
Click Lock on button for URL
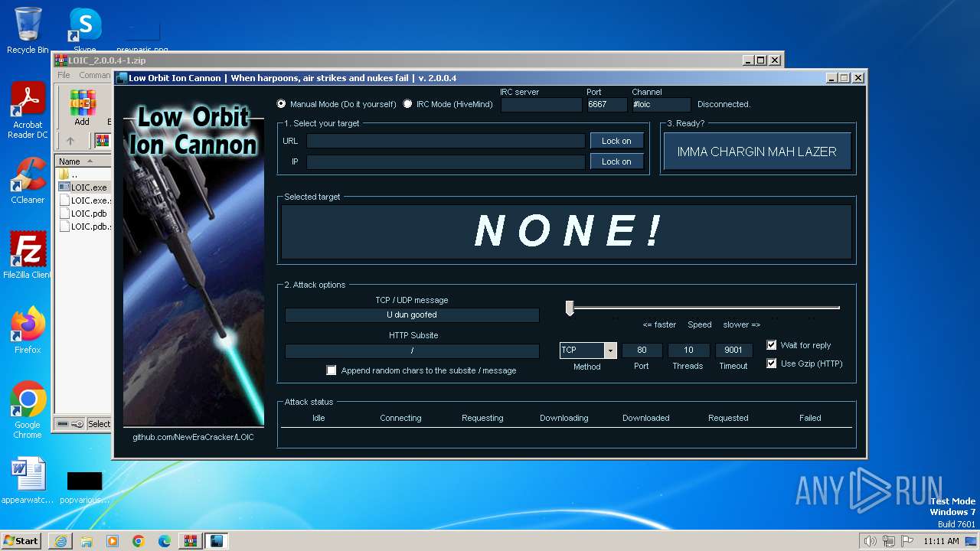pyautogui.click(x=616, y=141)
